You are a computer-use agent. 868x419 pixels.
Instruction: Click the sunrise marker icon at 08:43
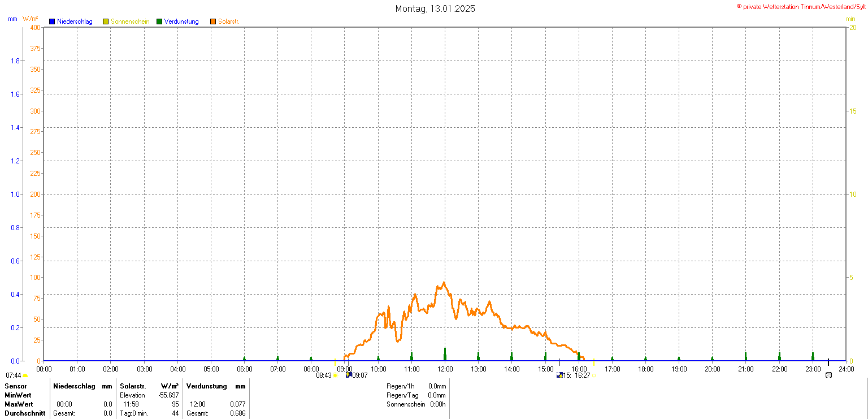click(x=335, y=375)
